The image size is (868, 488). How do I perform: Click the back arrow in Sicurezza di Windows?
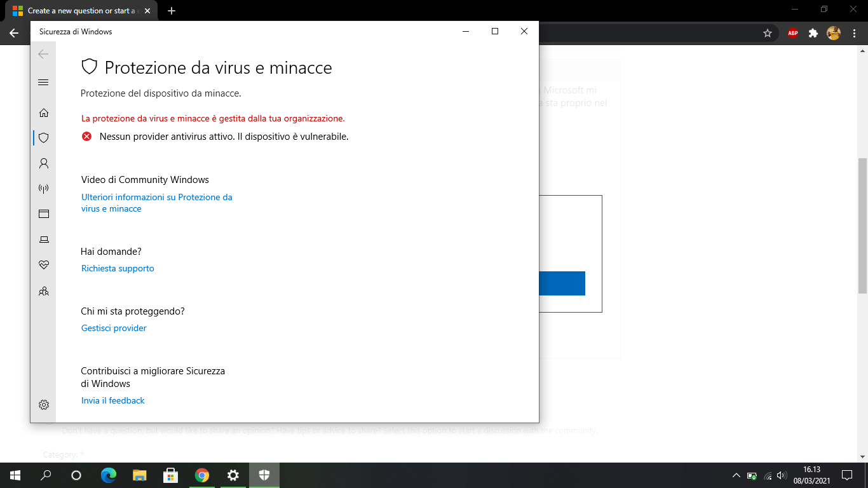coord(43,55)
